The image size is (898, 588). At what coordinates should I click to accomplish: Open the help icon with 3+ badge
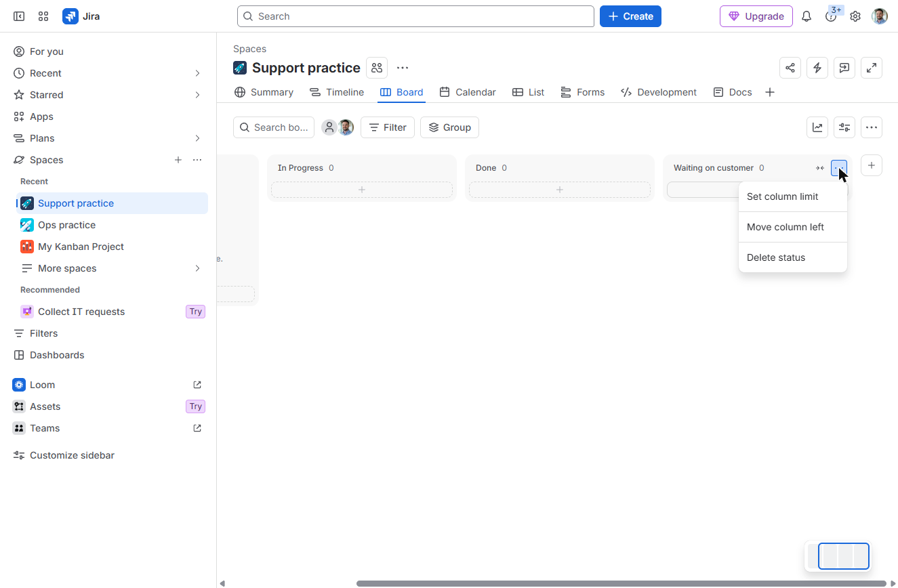tap(831, 16)
